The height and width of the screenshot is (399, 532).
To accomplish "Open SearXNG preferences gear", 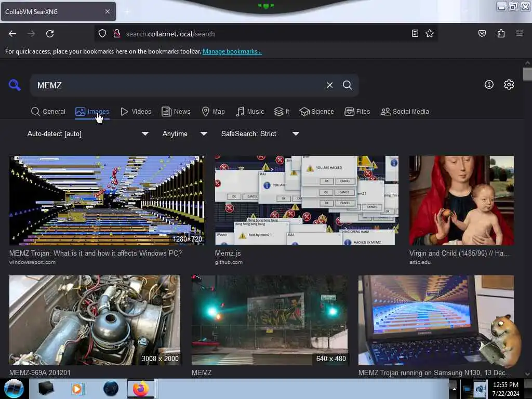I will click(509, 85).
